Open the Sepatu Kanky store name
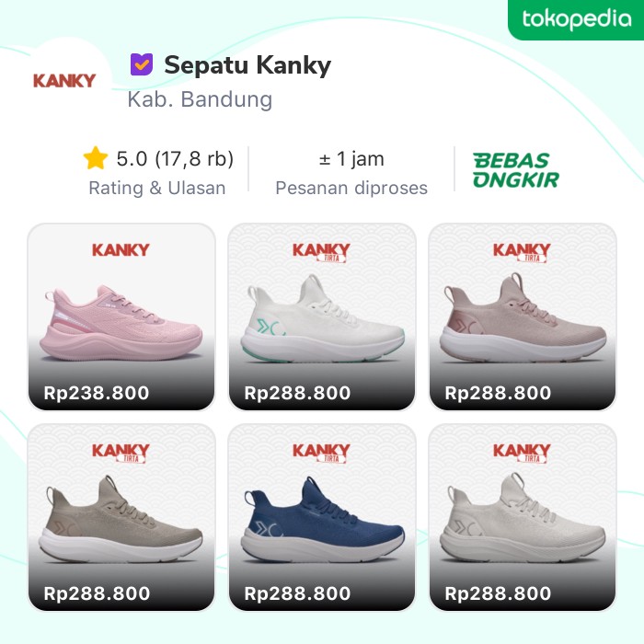This screenshot has height=644, width=644. pyautogui.click(x=247, y=65)
